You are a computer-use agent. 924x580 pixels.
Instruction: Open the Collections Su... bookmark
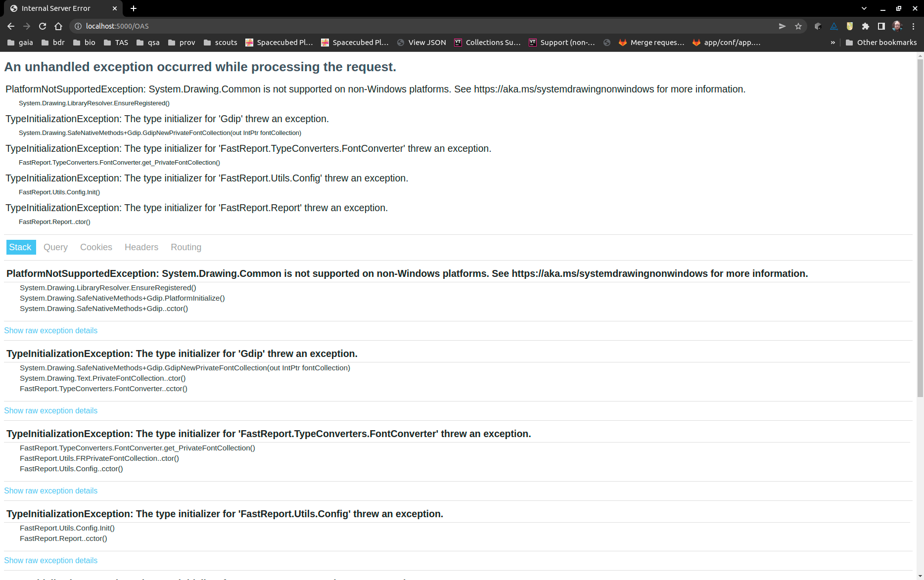487,43
